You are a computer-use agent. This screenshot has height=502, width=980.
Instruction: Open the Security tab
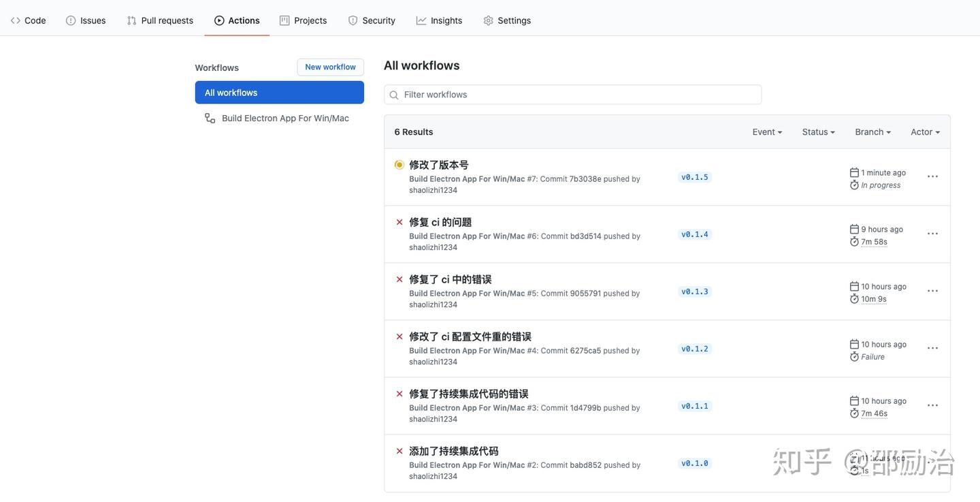pyautogui.click(x=372, y=20)
